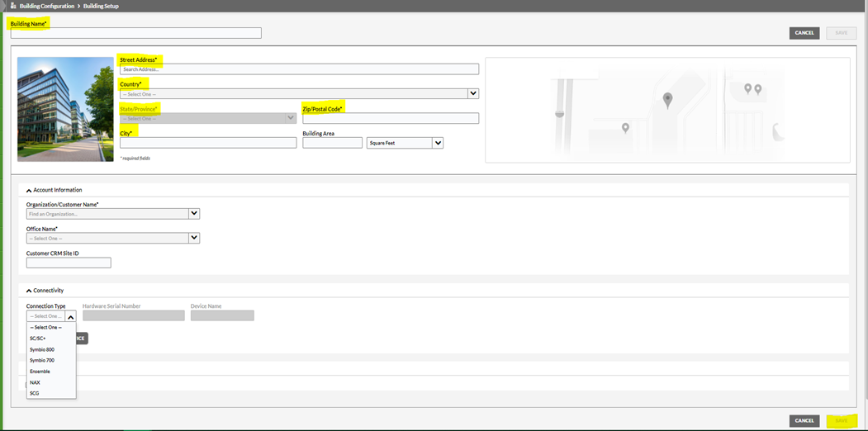
Task: Collapse the Account Information section
Action: click(x=29, y=191)
